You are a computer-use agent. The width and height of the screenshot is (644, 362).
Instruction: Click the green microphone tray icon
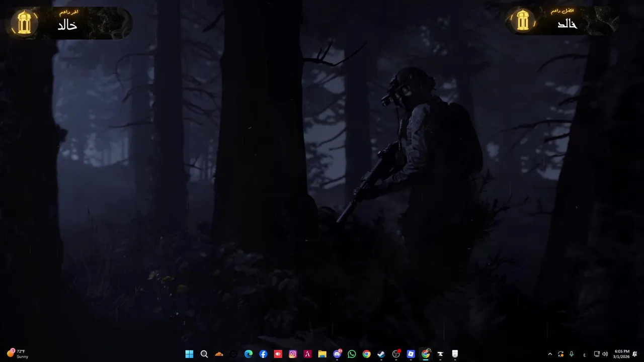point(572,354)
